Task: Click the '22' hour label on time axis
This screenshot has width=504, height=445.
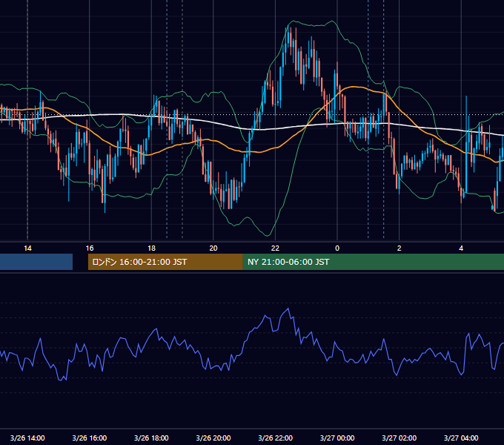Action: click(275, 248)
